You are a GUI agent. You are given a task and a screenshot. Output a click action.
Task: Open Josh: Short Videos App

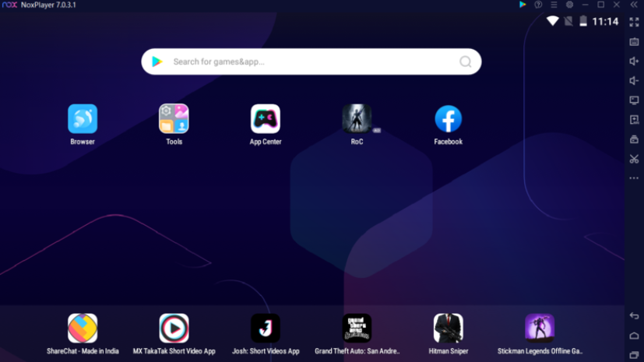(x=266, y=329)
